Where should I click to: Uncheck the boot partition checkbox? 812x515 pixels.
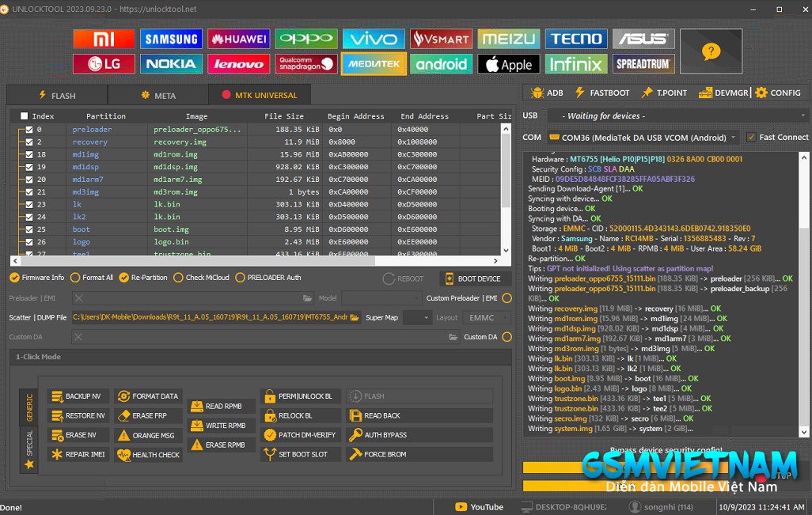pos(29,229)
